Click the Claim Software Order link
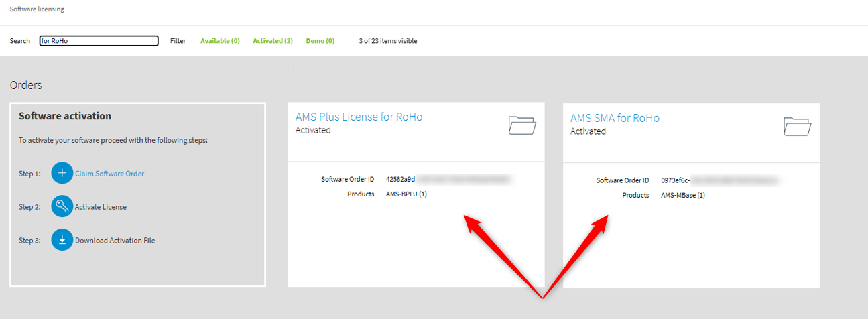 109,174
